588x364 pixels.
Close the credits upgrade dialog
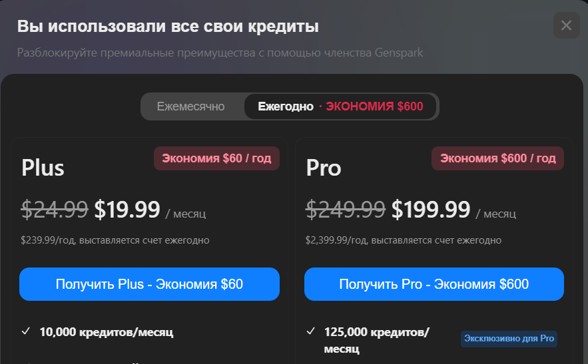(x=566, y=26)
